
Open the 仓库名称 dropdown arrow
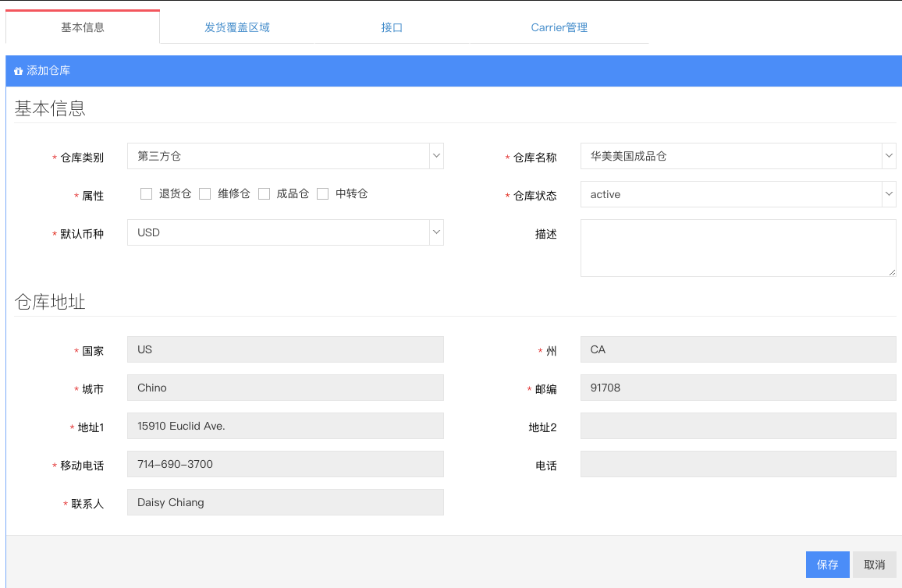pyautogui.click(x=889, y=156)
